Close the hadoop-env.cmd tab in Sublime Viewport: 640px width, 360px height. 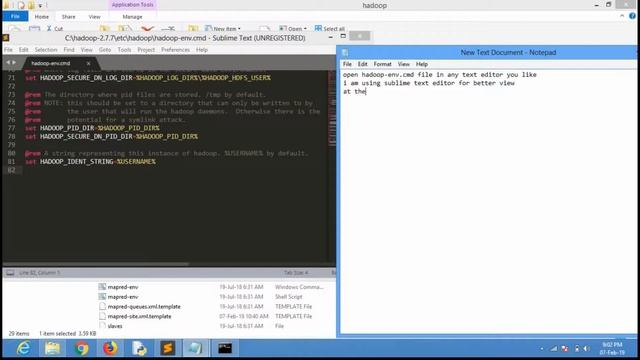click(88, 63)
